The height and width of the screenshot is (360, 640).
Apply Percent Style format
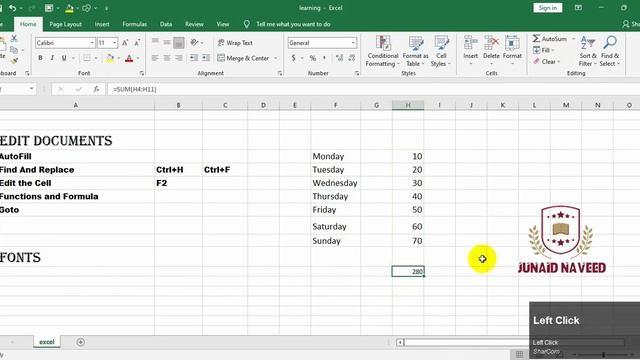tap(313, 58)
